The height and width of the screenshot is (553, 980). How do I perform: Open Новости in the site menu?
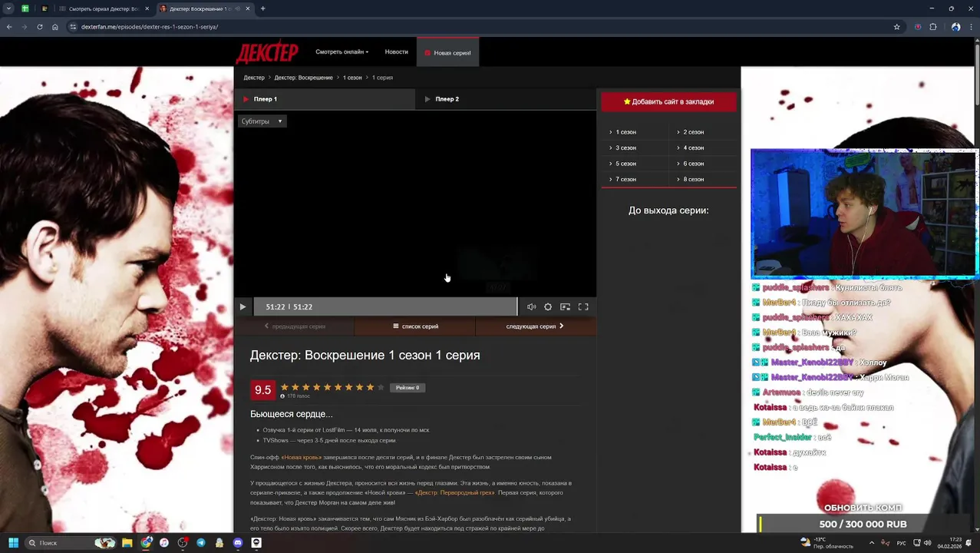click(396, 52)
